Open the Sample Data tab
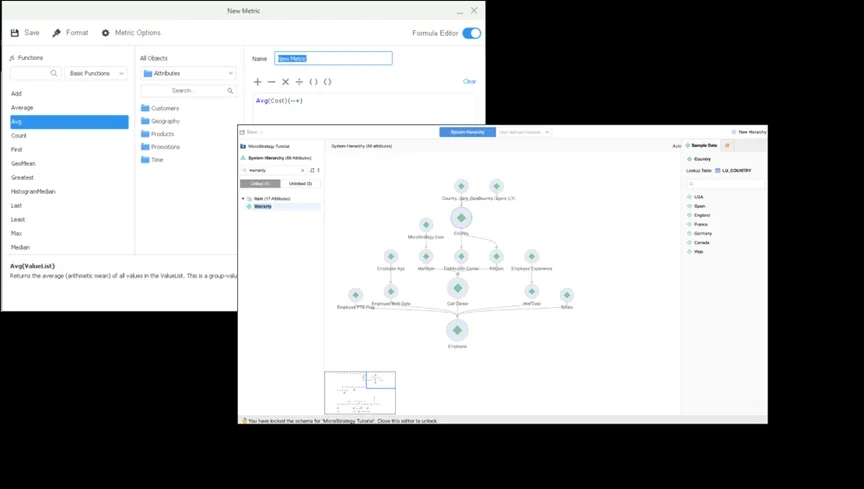Screen dimensions: 864x489 pyautogui.click(x=703, y=146)
